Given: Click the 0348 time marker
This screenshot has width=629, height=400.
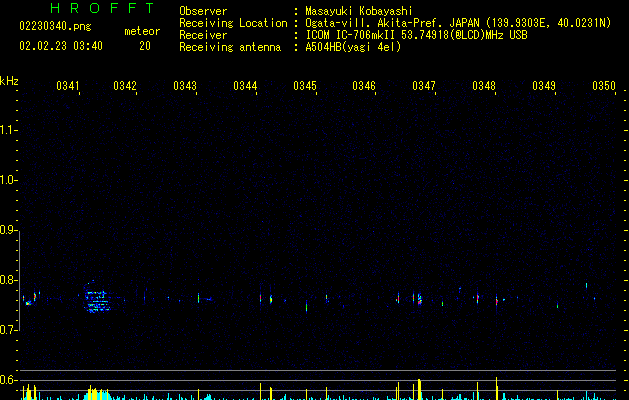Looking at the screenshot, I should pyautogui.click(x=484, y=86).
